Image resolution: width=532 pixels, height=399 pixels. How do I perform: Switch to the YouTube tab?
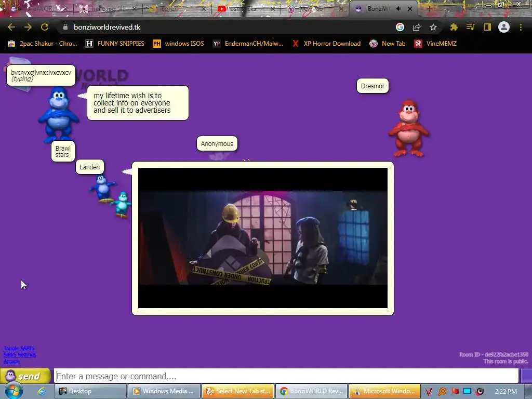246,9
